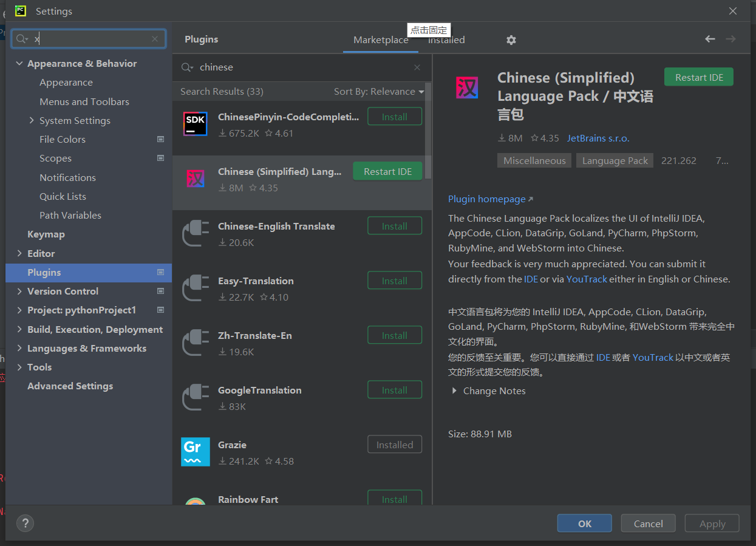Click Restart IDE in plugin details pane

(x=699, y=77)
